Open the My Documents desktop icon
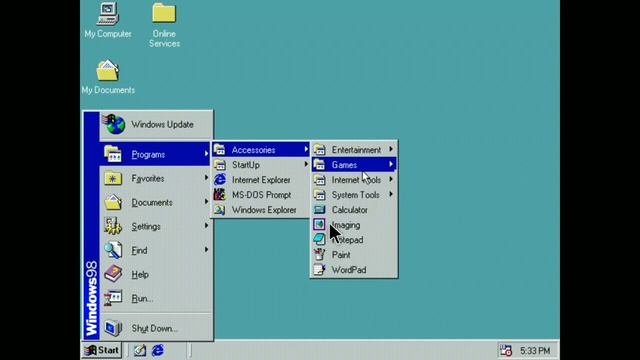640x360 pixels. [108, 70]
